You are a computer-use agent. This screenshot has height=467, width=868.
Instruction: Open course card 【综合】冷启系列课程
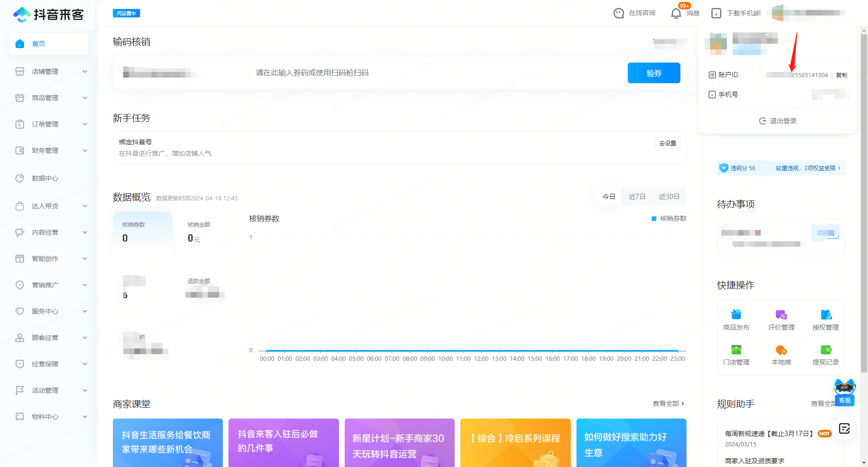point(515,443)
